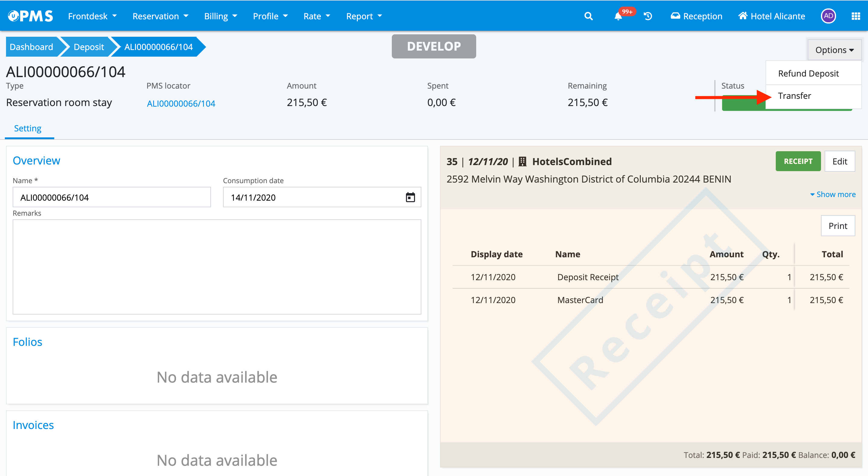The image size is (868, 476).
Task: Click the green RECEIPT button
Action: [797, 161]
